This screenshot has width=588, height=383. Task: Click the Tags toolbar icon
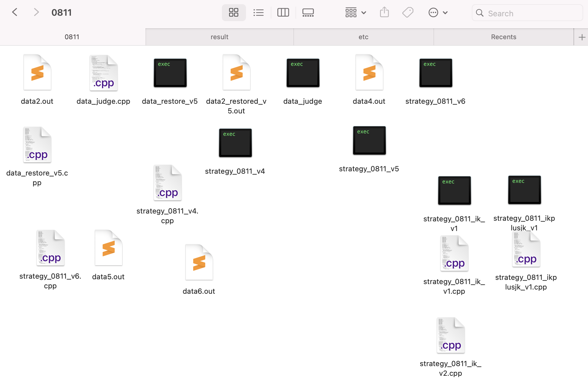[x=408, y=13]
